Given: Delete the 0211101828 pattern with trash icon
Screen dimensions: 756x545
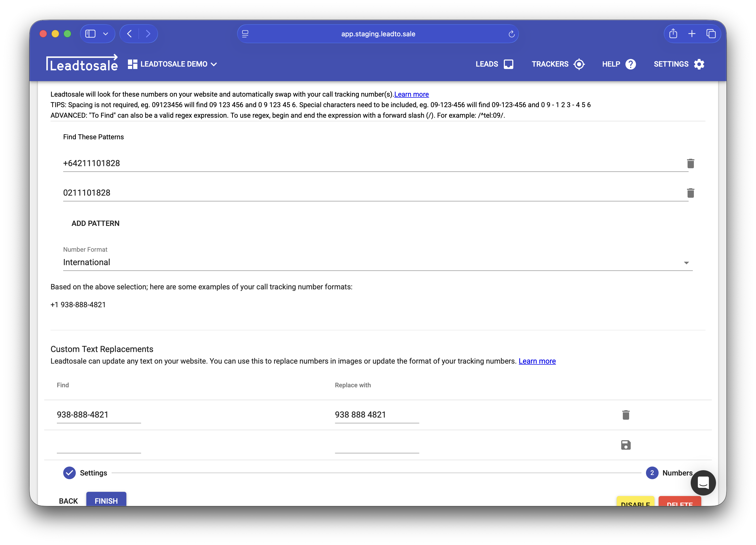Looking at the screenshot, I should [690, 193].
